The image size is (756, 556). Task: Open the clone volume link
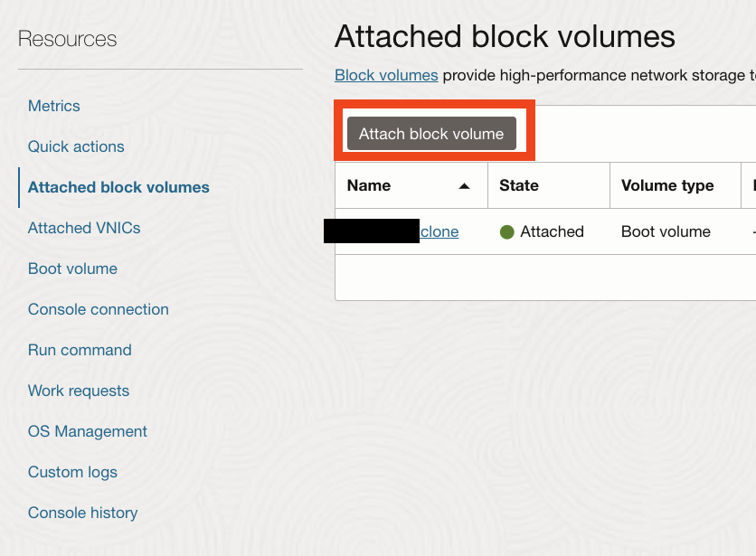click(439, 231)
